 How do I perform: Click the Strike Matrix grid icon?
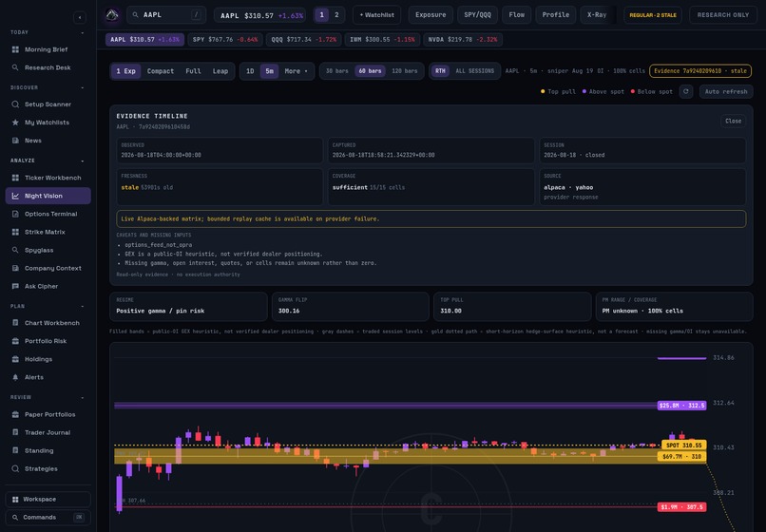click(15, 232)
